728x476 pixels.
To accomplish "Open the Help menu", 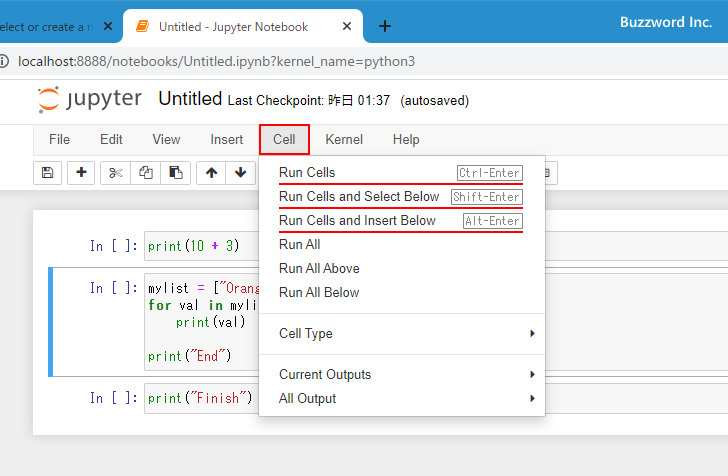I will pos(406,139).
